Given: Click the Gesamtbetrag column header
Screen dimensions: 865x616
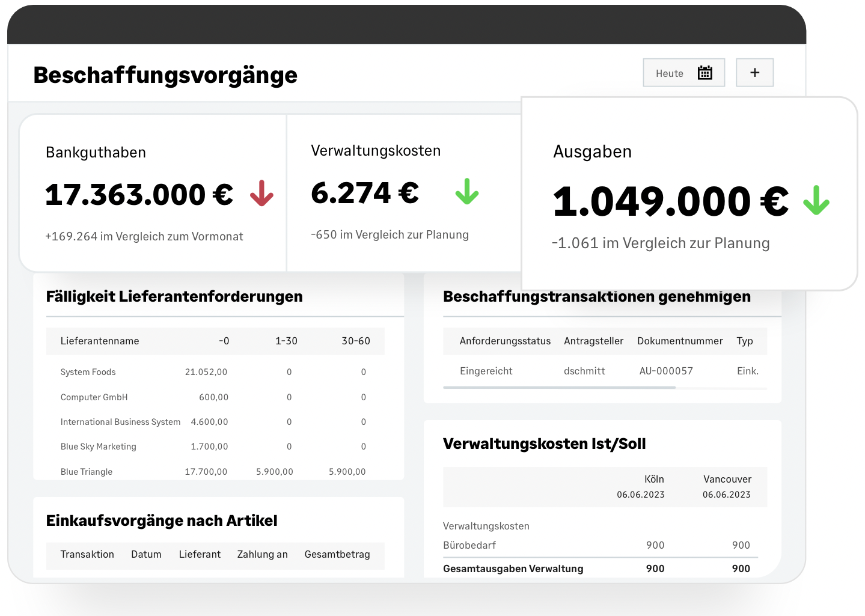Looking at the screenshot, I should (337, 554).
